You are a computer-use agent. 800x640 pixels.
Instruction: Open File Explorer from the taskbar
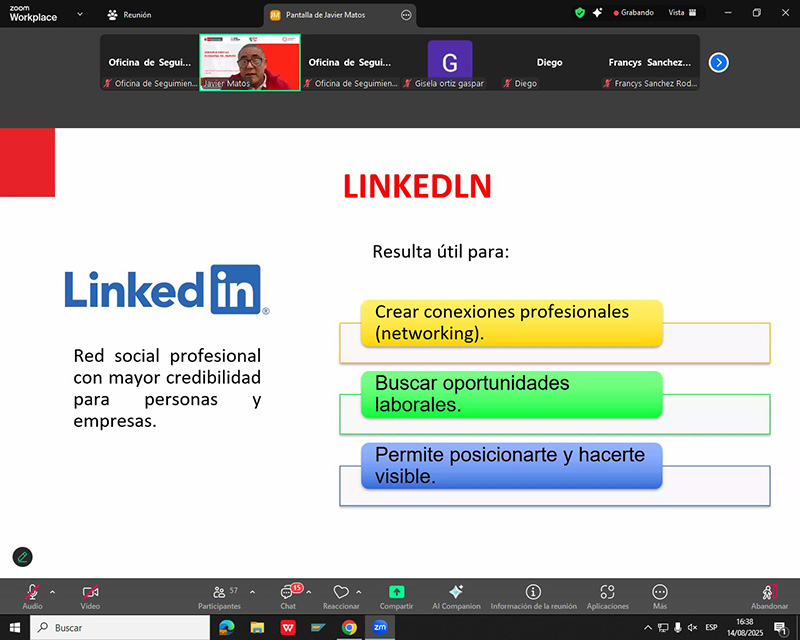257,627
